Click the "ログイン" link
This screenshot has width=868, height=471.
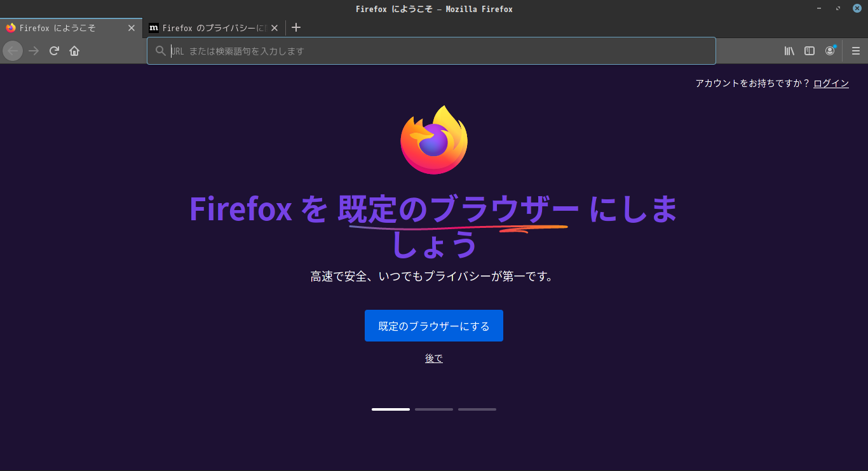[x=831, y=83]
